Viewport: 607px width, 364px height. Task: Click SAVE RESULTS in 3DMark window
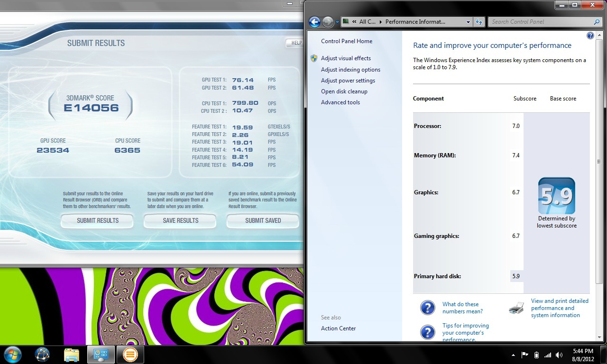[x=181, y=221]
